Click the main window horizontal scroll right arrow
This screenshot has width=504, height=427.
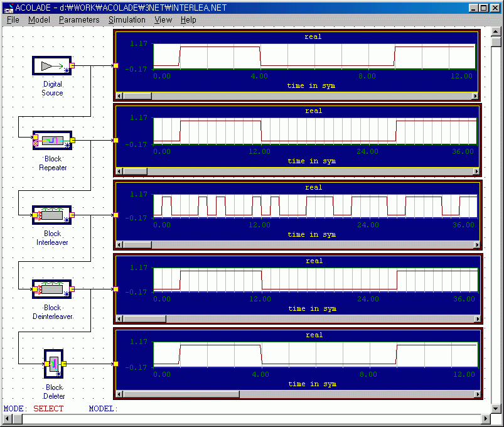486,419
